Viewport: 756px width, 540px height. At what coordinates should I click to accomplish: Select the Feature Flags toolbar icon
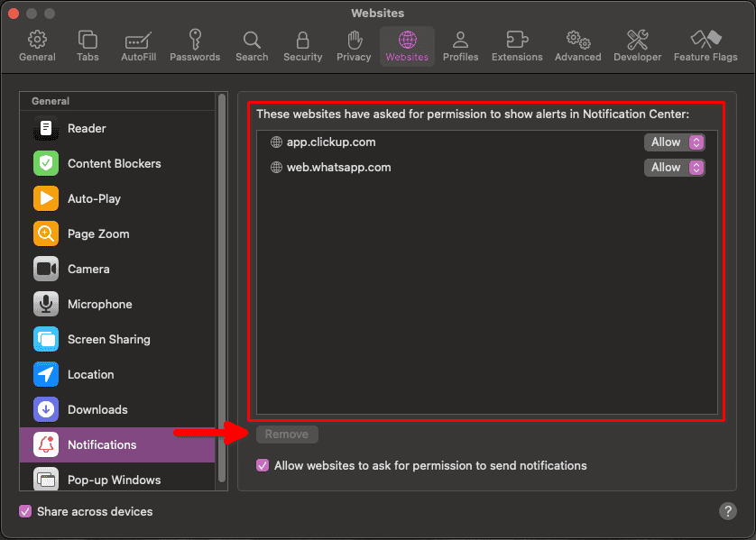click(x=705, y=46)
